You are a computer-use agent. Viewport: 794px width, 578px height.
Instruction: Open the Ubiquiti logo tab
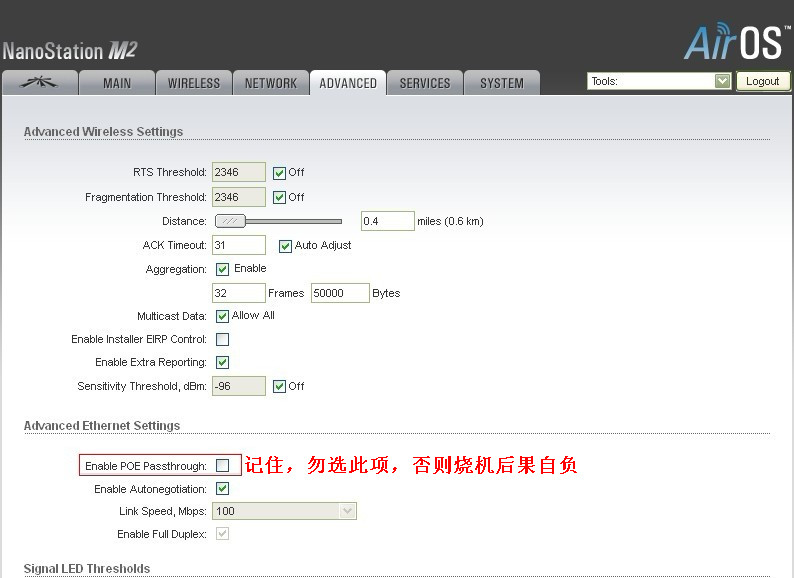point(40,83)
